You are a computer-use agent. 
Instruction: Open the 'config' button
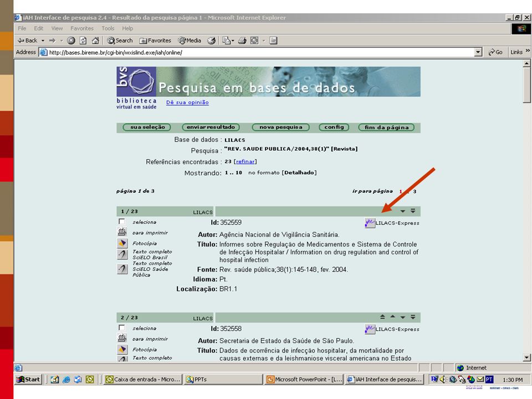(334, 127)
